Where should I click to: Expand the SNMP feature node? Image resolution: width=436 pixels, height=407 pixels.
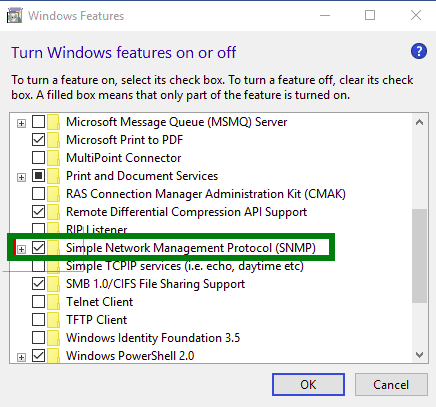pos(21,250)
